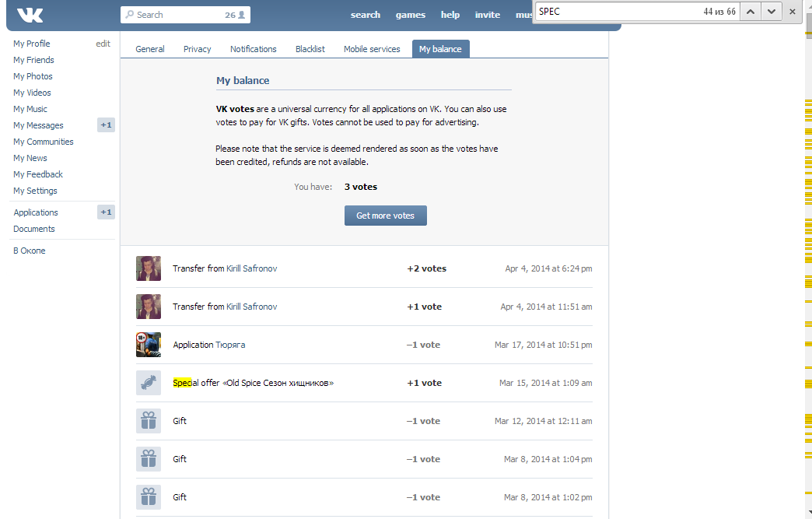Click the edit link next to My Profile

[x=103, y=44]
